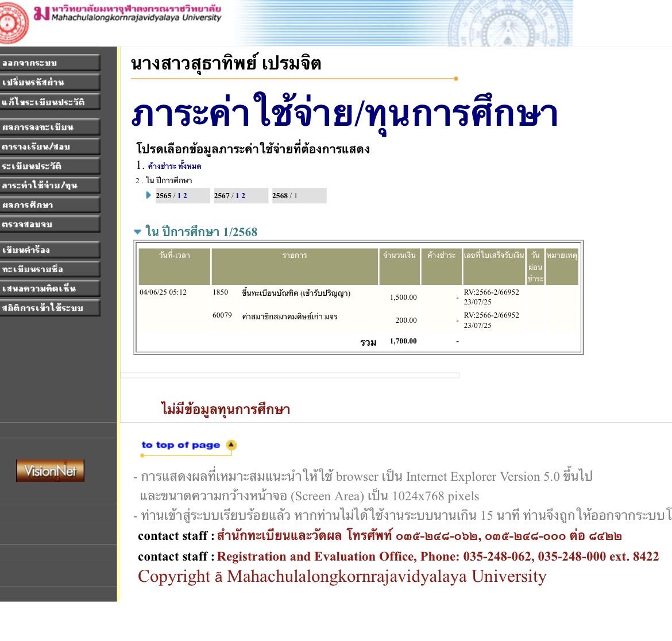Select ระเบียนประวัติ sidebar item
This screenshot has height=641, width=672.
(50, 166)
